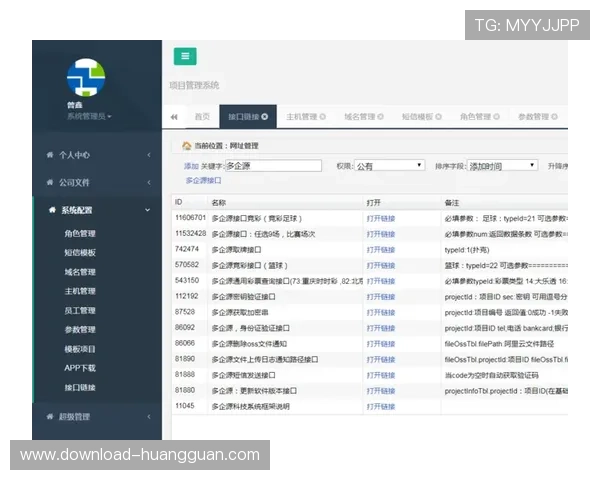The image size is (600, 480).
Task: Open 打开链接 for 多企源接口竞彩 竞彩足球
Action: [x=381, y=219]
